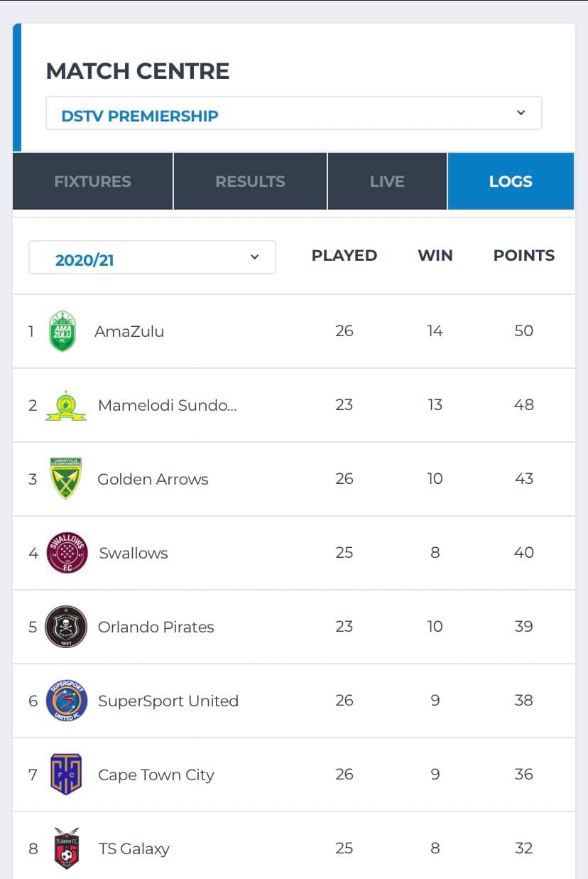Click the SuperSport United logo
This screenshot has width=588, height=879.
[67, 701]
